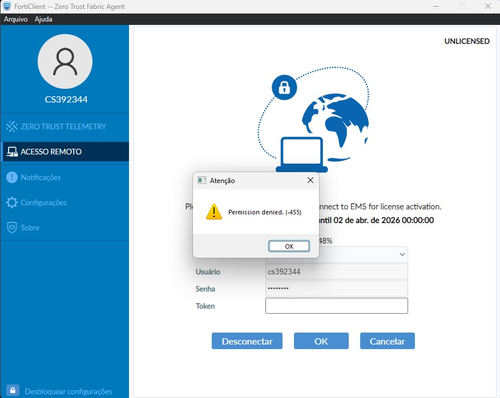
Task: Open the Arquivo menu
Action: click(x=16, y=19)
